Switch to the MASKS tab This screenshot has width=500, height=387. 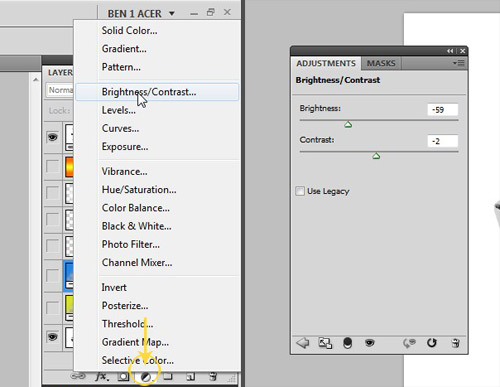(381, 63)
